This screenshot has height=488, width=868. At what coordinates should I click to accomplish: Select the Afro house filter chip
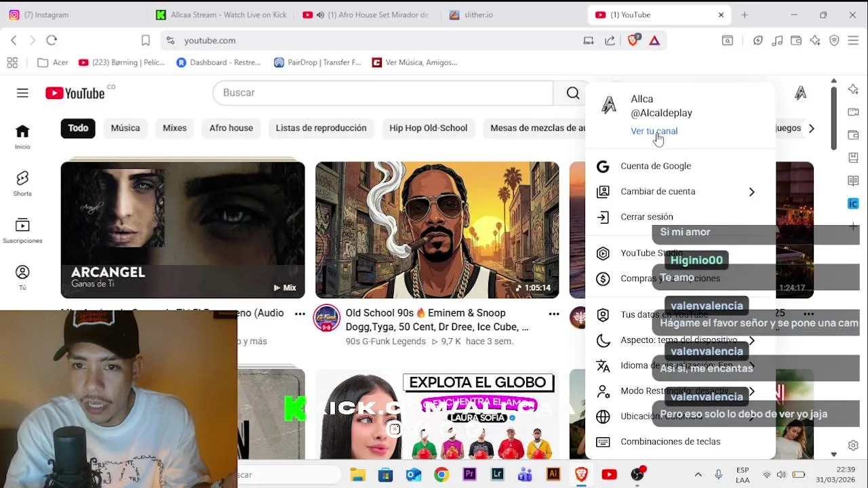click(x=231, y=128)
